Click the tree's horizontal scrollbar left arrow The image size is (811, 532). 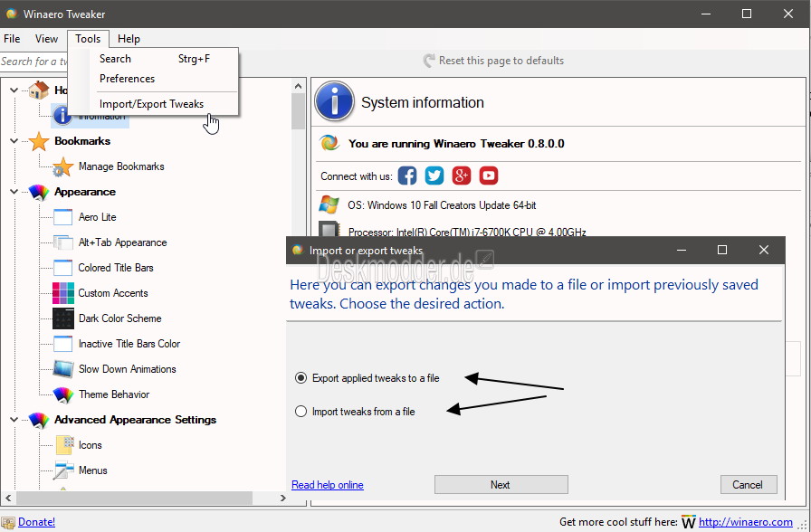tap(8, 499)
